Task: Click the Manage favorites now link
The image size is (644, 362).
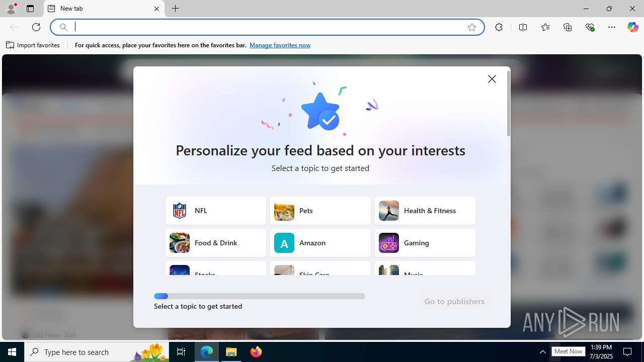Action: (280, 45)
